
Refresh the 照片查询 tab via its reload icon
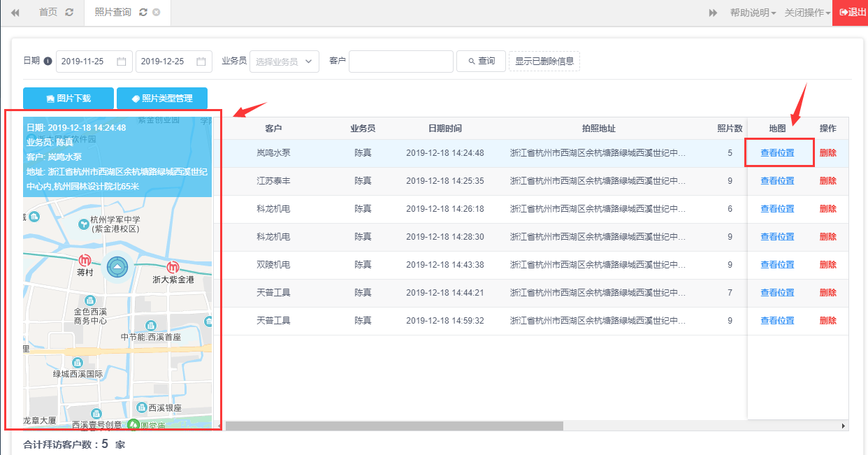pos(143,13)
